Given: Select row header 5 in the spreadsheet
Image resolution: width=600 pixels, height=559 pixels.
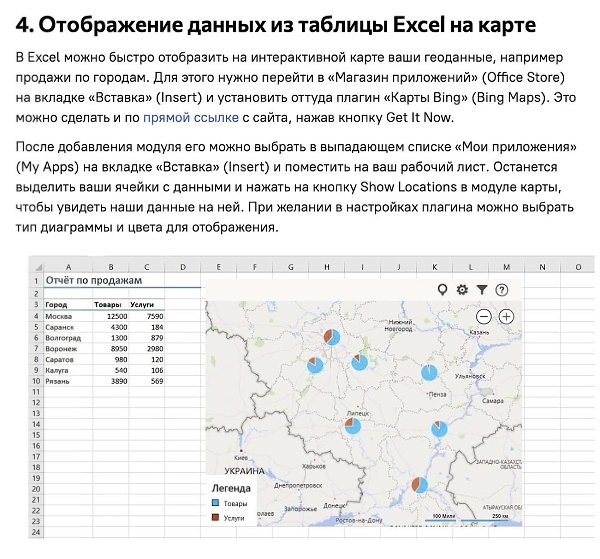Looking at the screenshot, I should pyautogui.click(x=35, y=326).
